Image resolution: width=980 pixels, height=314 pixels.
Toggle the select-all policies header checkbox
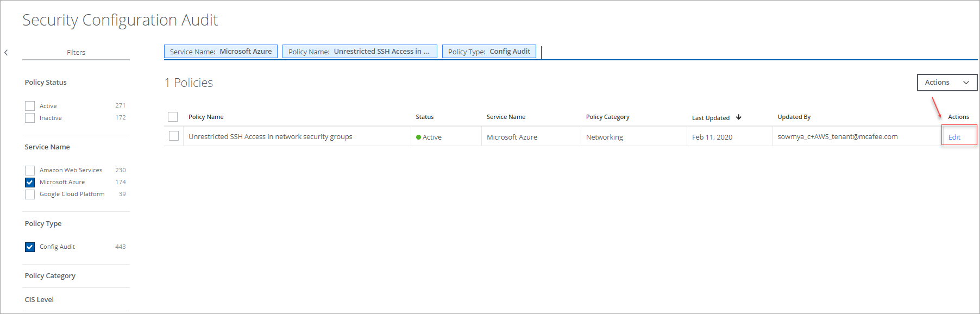[173, 117]
